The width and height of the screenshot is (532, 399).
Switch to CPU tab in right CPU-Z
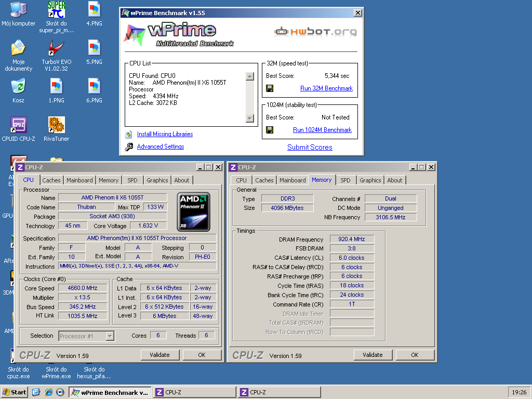pyautogui.click(x=241, y=180)
